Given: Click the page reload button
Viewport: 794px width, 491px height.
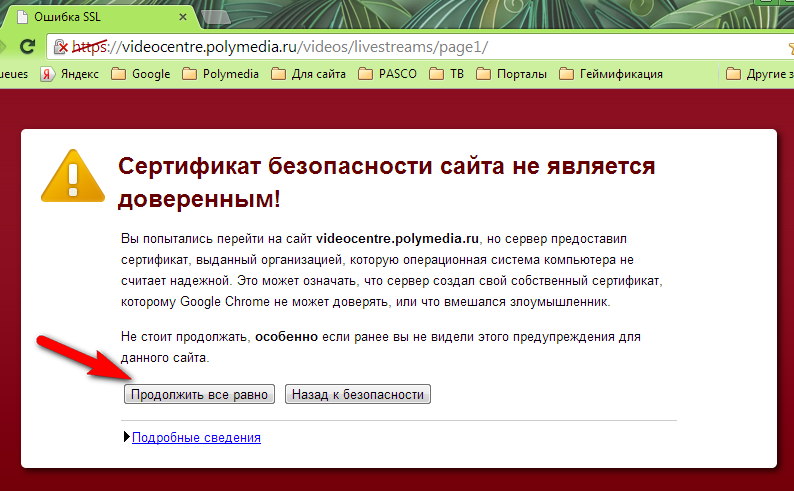Looking at the screenshot, I should coord(27,47).
